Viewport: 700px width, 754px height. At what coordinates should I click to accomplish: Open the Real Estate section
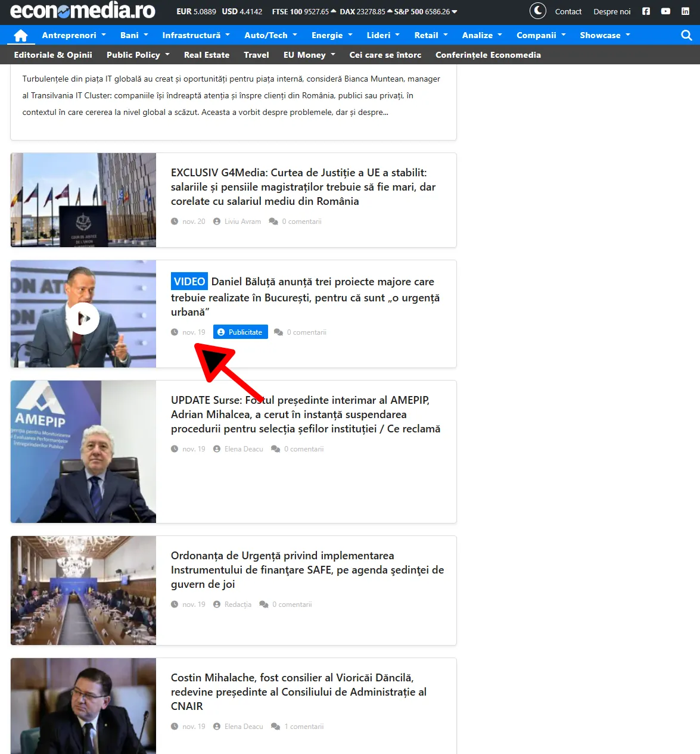coord(206,55)
